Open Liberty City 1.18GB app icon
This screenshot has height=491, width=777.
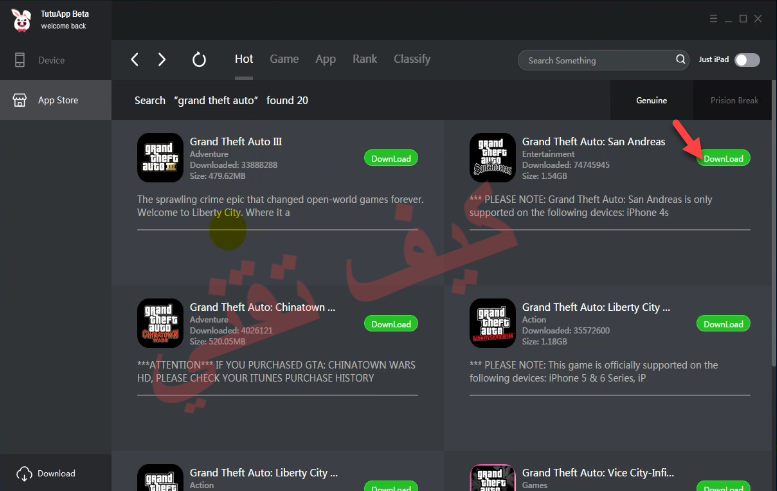click(493, 323)
